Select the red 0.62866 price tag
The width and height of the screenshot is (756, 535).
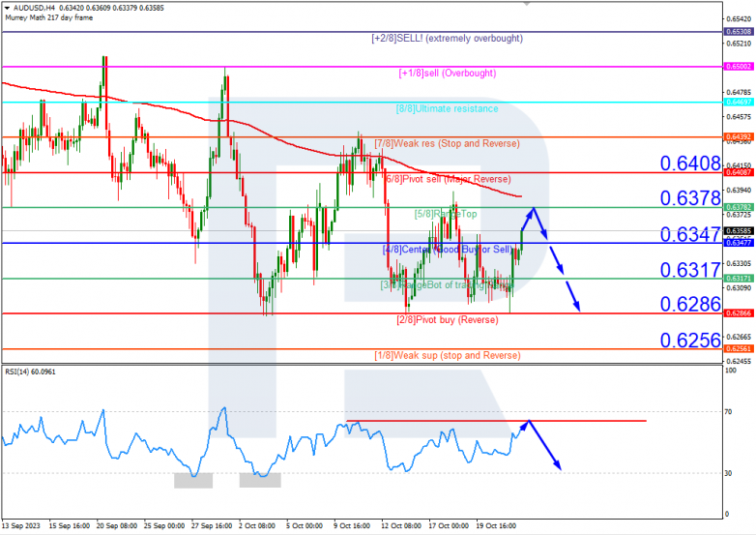pos(739,313)
